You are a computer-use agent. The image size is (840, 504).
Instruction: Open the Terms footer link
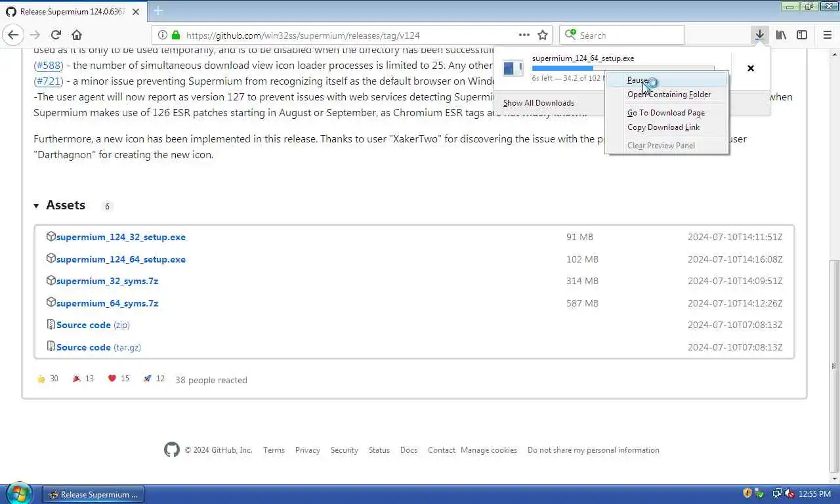[274, 450]
